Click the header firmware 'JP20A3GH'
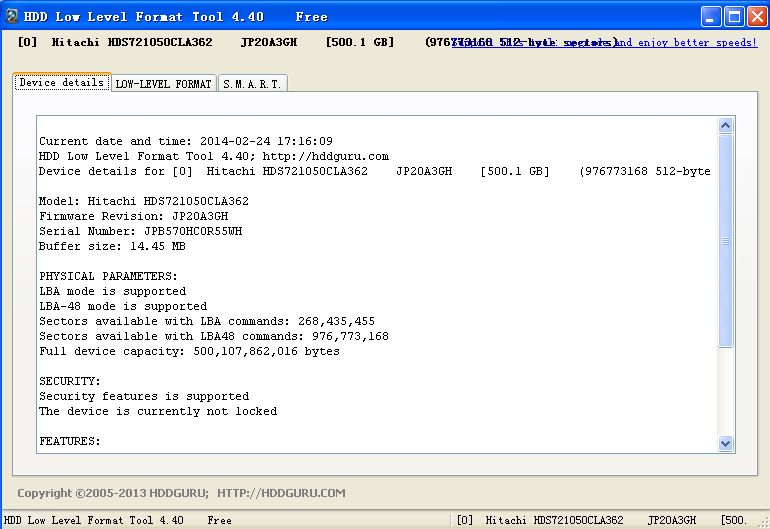The height and width of the screenshot is (529, 770). 269,42
